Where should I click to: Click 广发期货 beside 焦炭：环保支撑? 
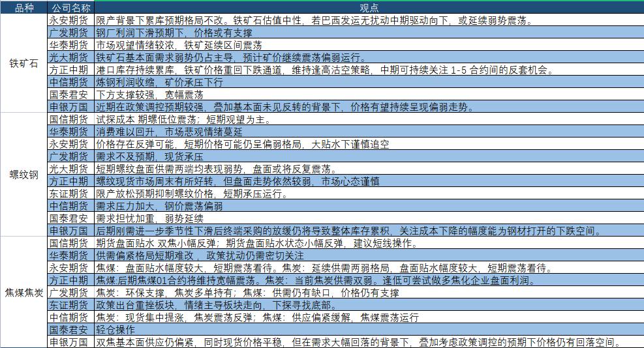click(71, 293)
